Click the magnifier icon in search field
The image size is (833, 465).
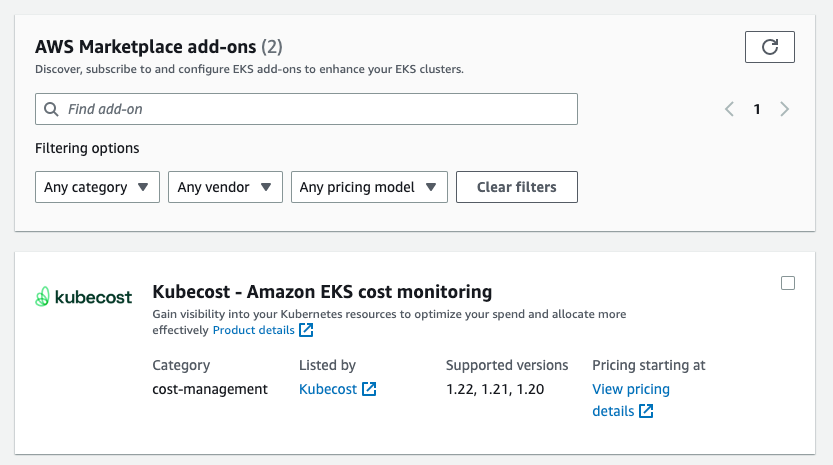pyautogui.click(x=51, y=109)
